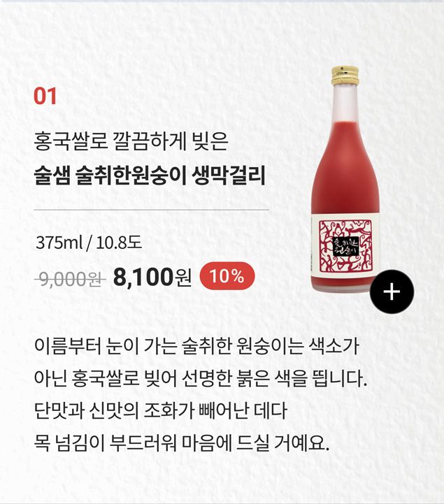Viewport: 444px width, 504px height.
Task: Click the frosted white neck of the bottle
Action: 345,103
